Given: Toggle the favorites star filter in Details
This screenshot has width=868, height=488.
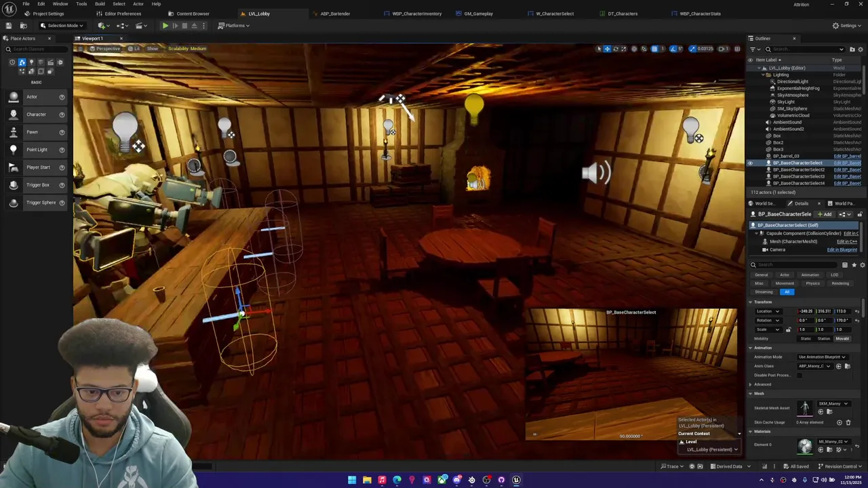Looking at the screenshot, I should (854, 265).
